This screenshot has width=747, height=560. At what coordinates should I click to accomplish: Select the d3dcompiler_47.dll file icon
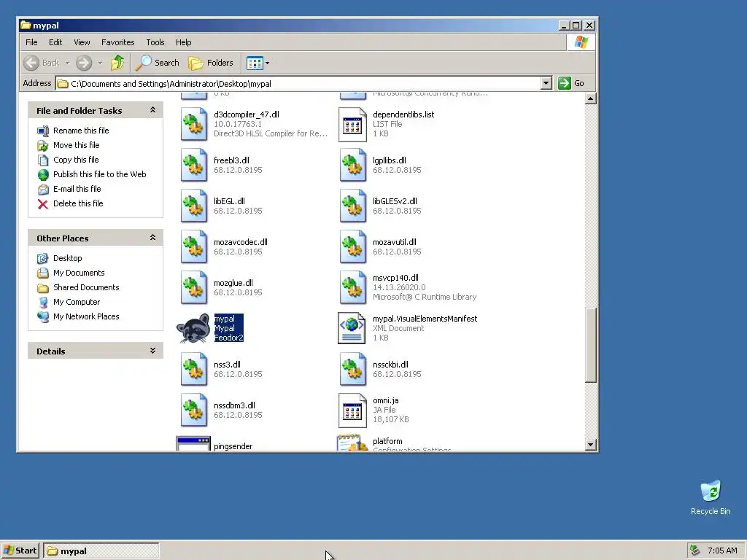tap(194, 124)
